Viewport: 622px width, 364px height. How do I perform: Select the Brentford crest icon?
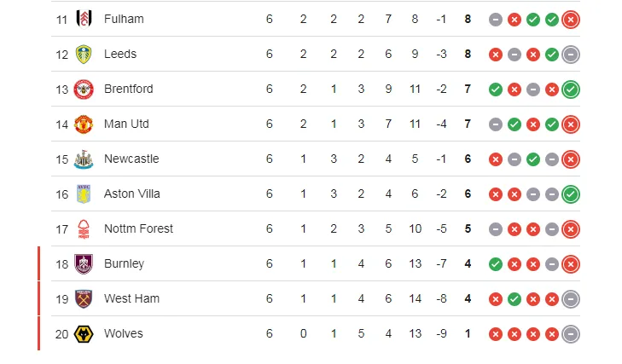[x=84, y=89]
